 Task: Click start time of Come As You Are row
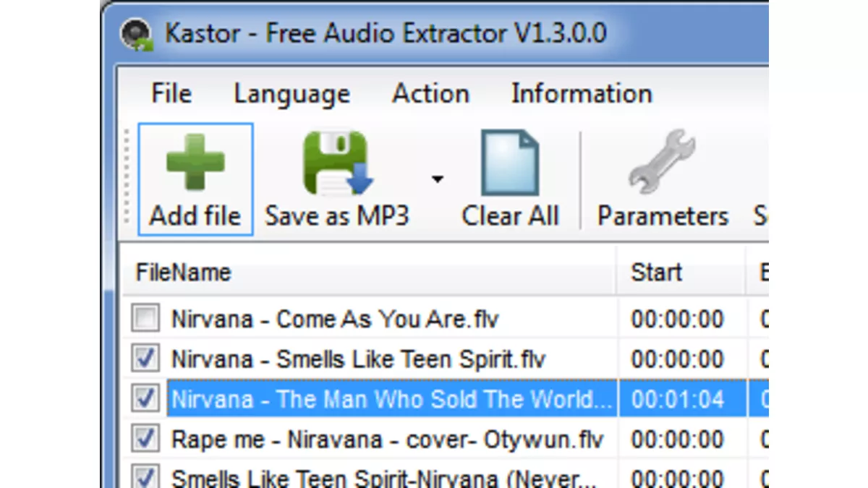[677, 319]
